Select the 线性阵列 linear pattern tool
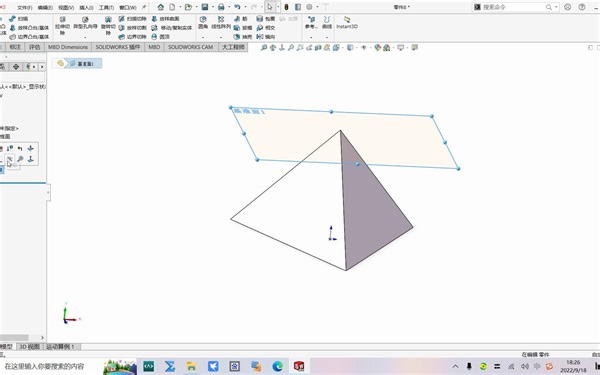The width and height of the screenshot is (600, 375). click(221, 23)
